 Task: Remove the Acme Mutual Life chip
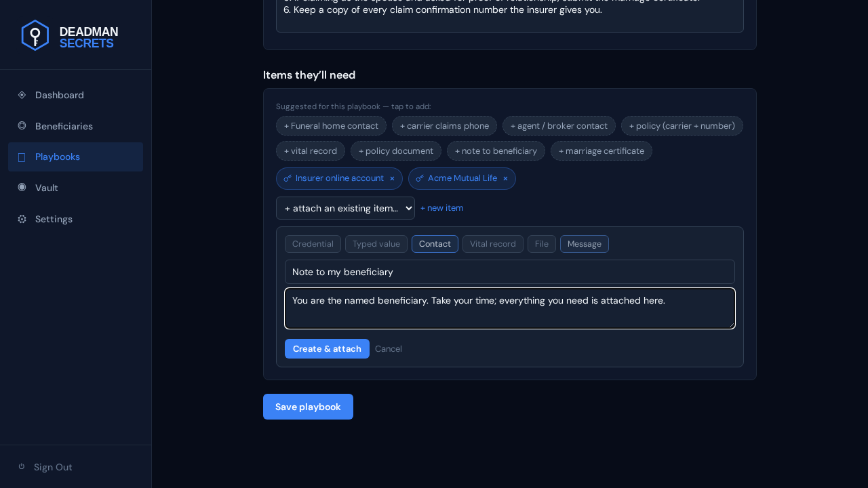pos(505,178)
